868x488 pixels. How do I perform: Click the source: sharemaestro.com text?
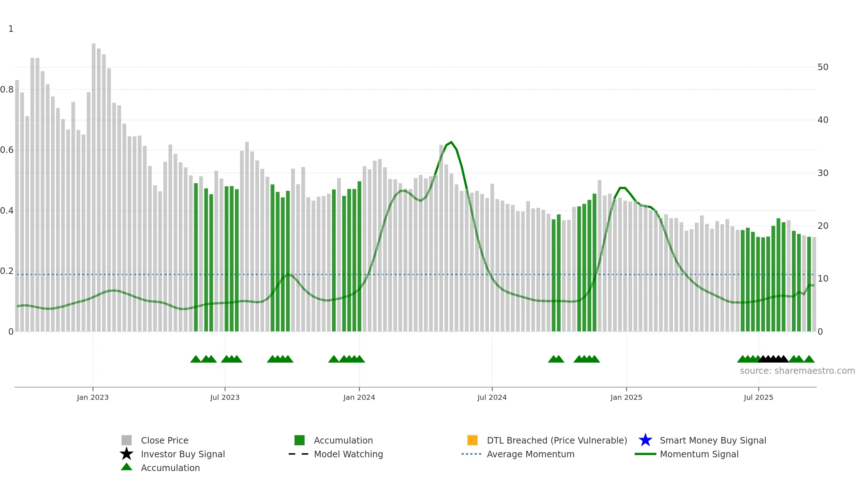(x=797, y=371)
